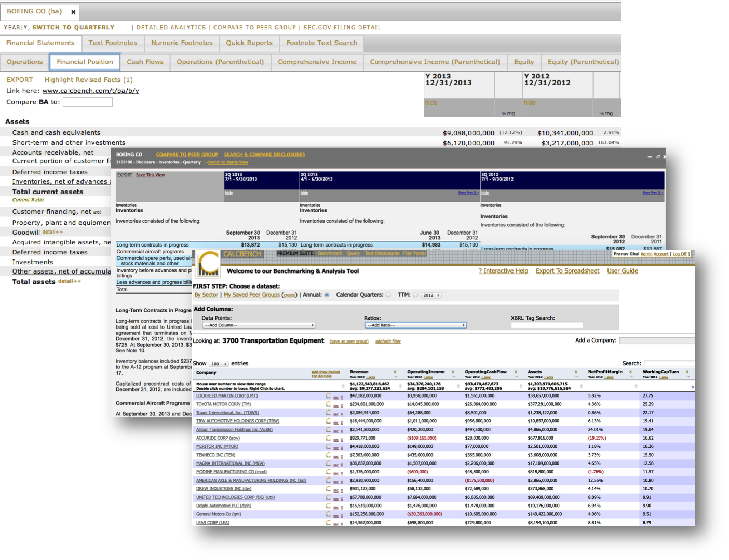
Task: Select the Annual radio button
Action: (327, 295)
